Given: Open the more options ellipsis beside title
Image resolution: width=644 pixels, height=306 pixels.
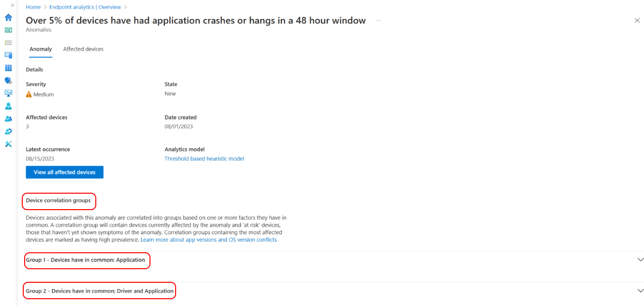Looking at the screenshot, I should (x=378, y=21).
